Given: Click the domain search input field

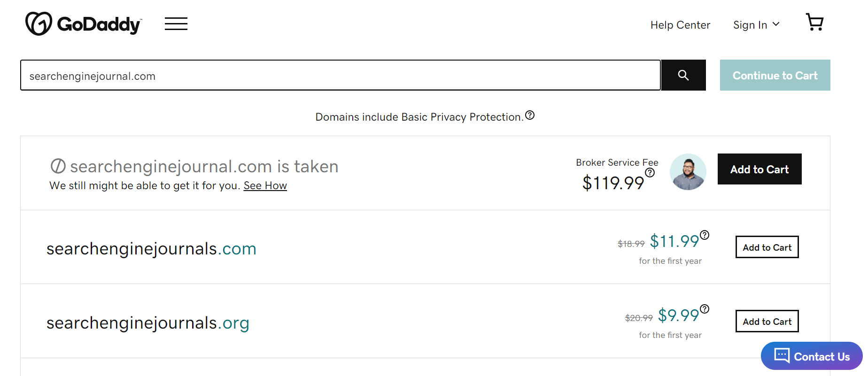Looking at the screenshot, I should tap(341, 76).
